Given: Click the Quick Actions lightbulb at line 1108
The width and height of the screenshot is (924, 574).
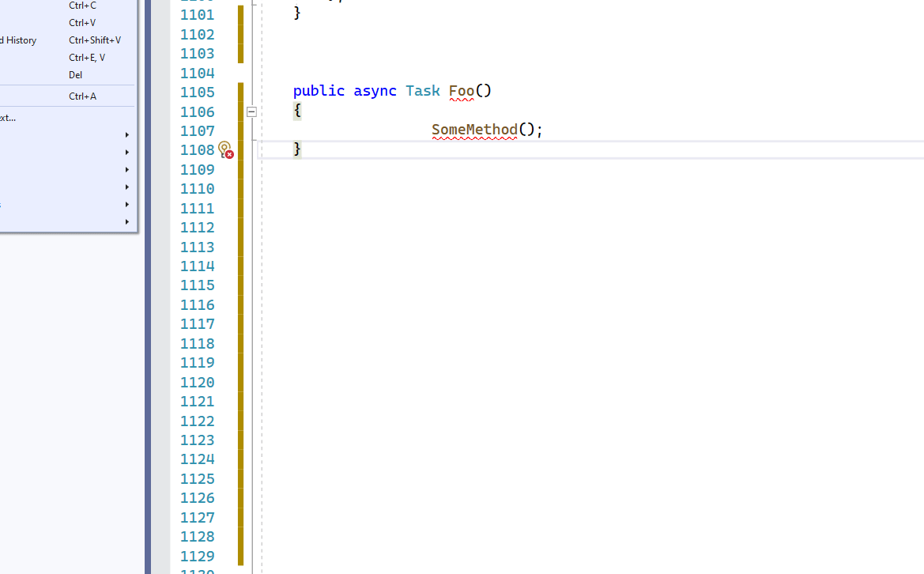Looking at the screenshot, I should (x=224, y=149).
